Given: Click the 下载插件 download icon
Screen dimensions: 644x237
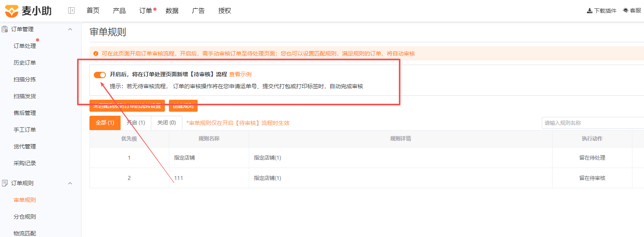Looking at the screenshot, I should click(x=589, y=11).
